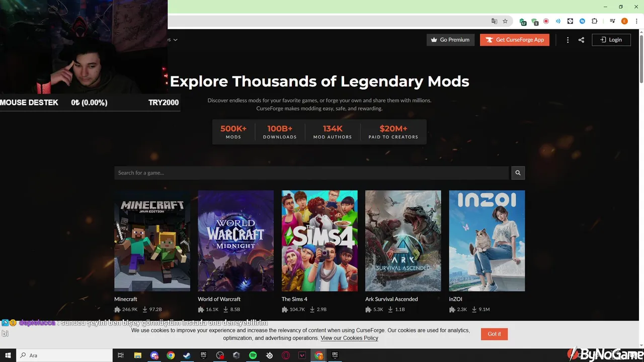Click the CurseForge share icon
Viewport: 644px width, 362px height.
581,40
